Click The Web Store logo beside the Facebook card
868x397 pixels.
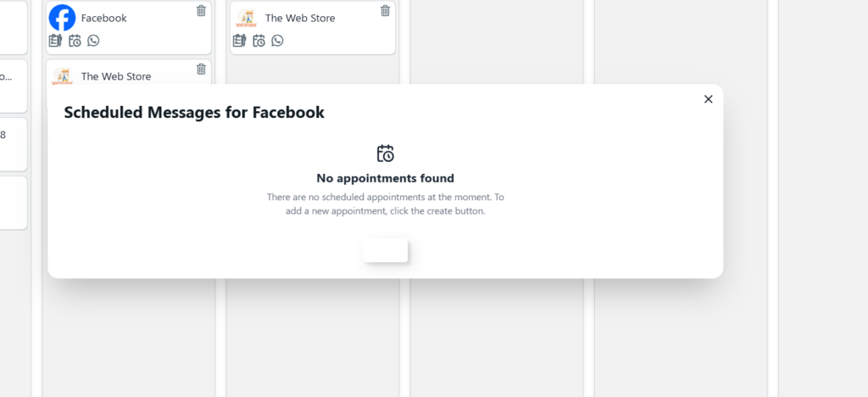pyautogui.click(x=247, y=18)
